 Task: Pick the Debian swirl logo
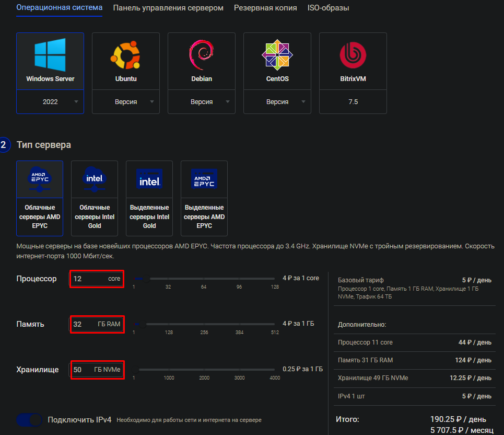tap(202, 55)
